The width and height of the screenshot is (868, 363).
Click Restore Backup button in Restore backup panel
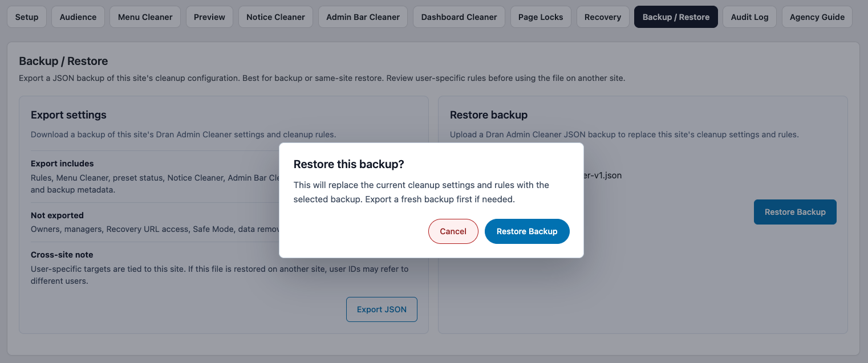click(795, 212)
